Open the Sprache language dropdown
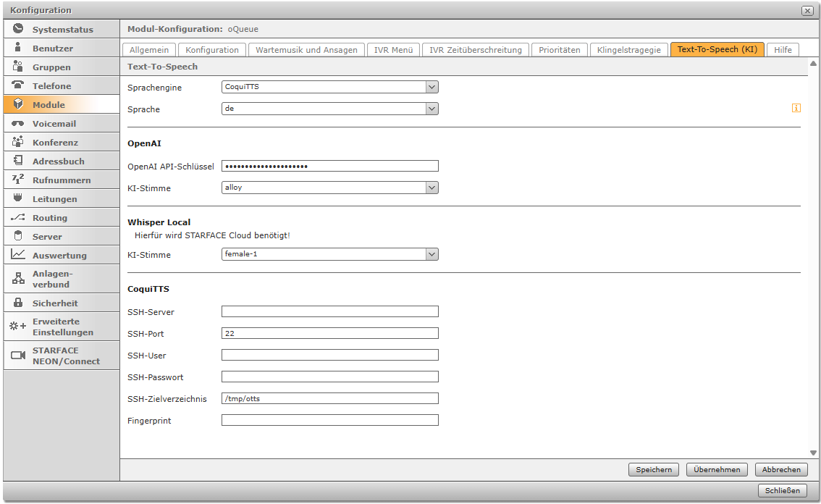 431,109
